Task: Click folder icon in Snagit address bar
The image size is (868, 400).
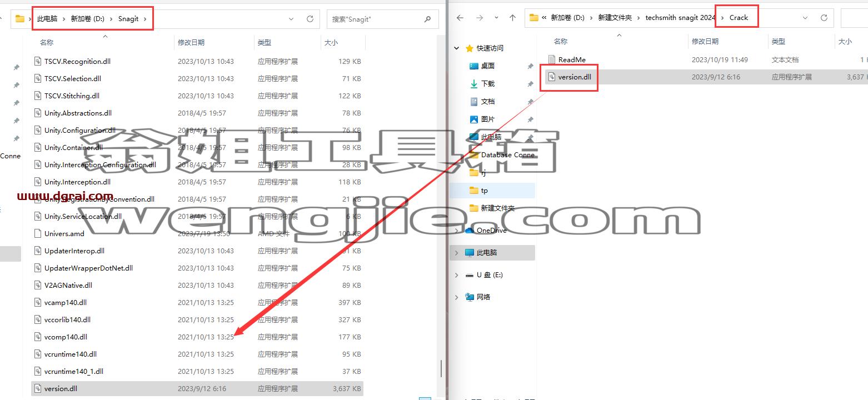Action: point(20,19)
